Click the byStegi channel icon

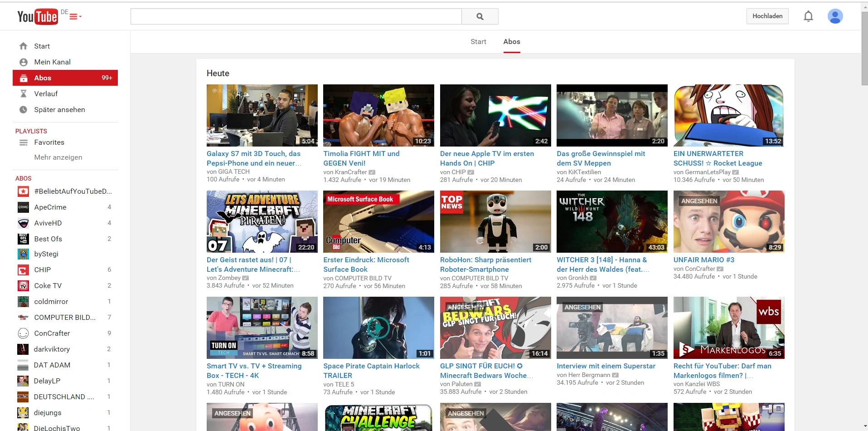(x=23, y=254)
